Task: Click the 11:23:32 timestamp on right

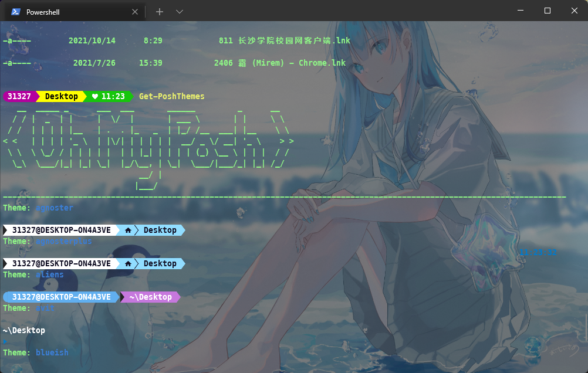Action: tap(538, 252)
